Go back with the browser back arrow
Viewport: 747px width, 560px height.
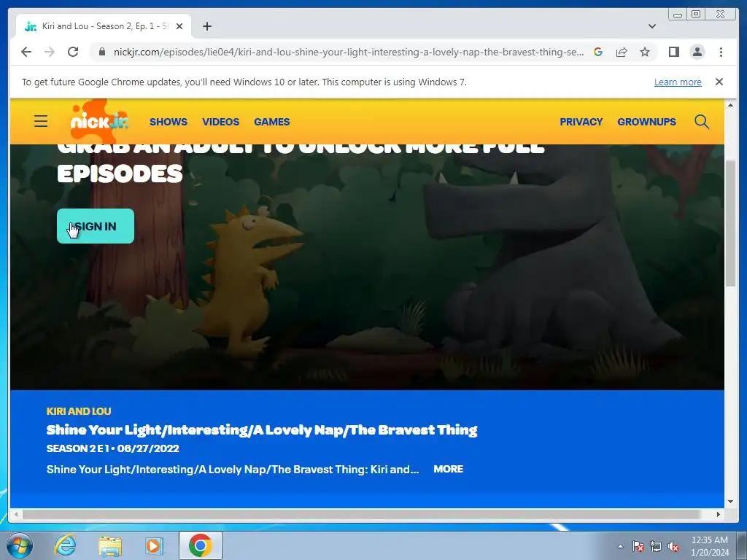pyautogui.click(x=26, y=52)
